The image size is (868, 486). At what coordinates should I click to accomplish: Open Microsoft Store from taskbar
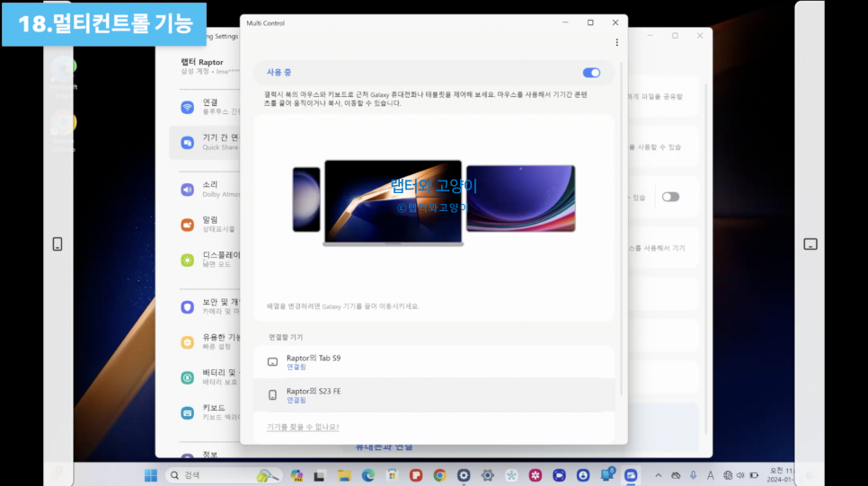tap(392, 475)
